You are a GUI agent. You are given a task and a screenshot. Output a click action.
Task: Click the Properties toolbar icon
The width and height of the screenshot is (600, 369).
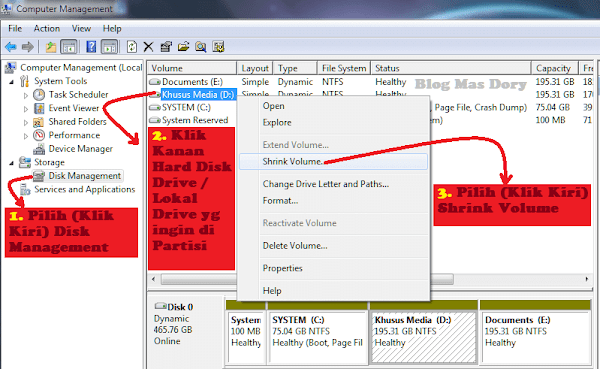[x=166, y=47]
